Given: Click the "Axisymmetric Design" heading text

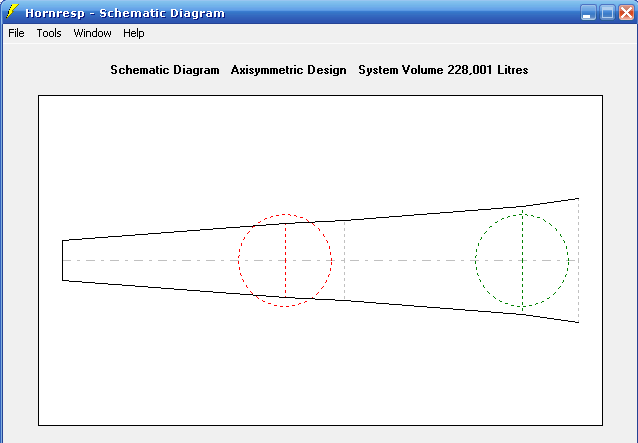Looking at the screenshot, I should pos(288,70).
